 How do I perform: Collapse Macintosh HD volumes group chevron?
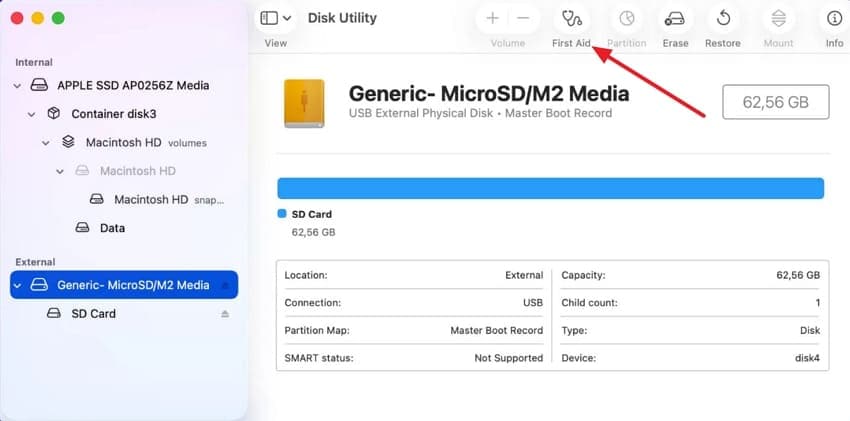point(46,143)
